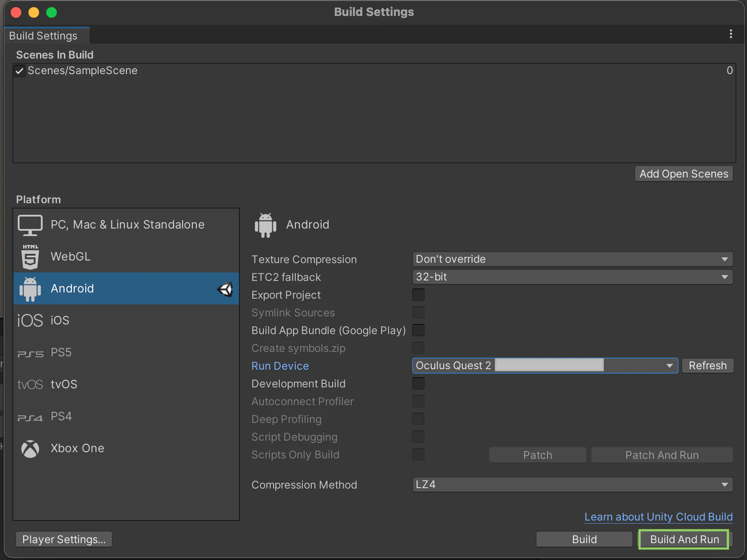Uncheck the Scenes/SampleScene checkbox
Screen dimensions: 747x560
pos(20,71)
